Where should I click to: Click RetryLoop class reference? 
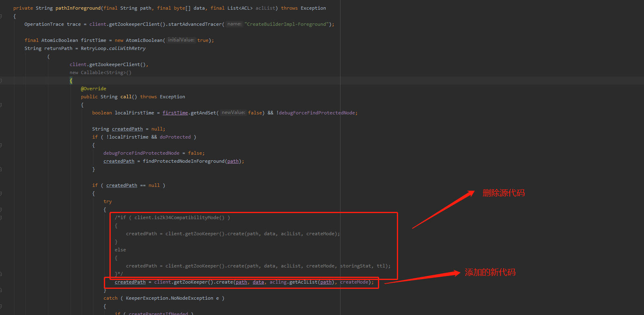(x=93, y=48)
